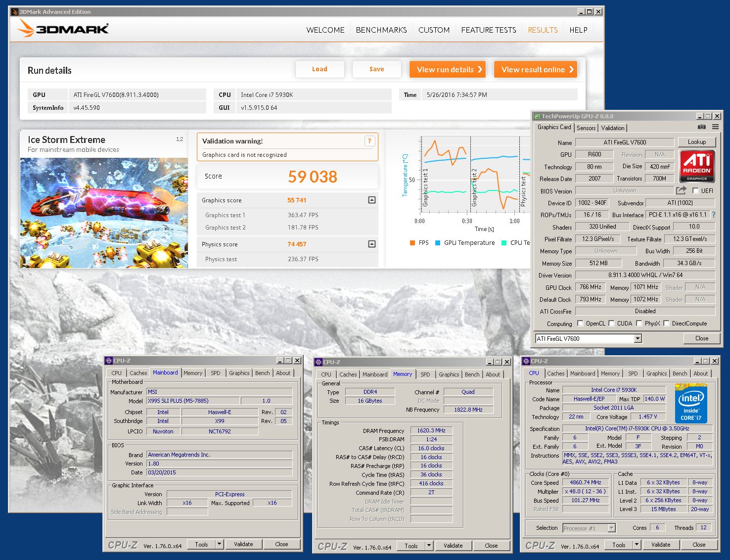Click View result online button
The width and height of the screenshot is (730, 560).
click(x=536, y=69)
